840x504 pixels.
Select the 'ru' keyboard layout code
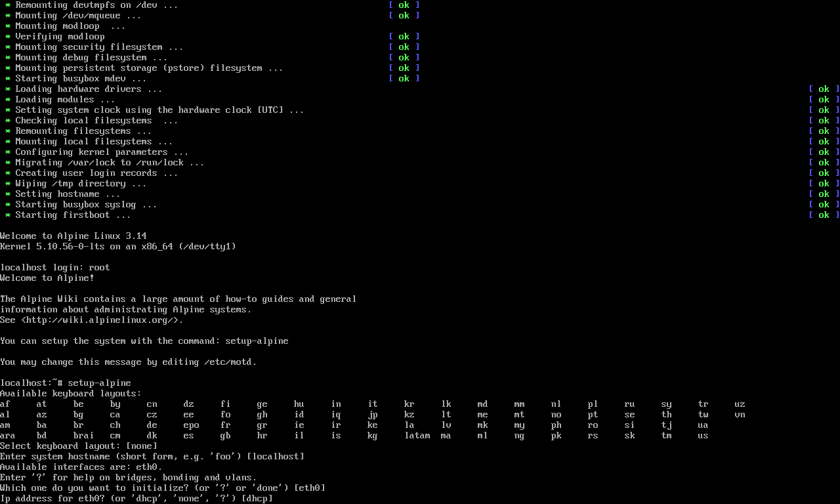click(630, 404)
